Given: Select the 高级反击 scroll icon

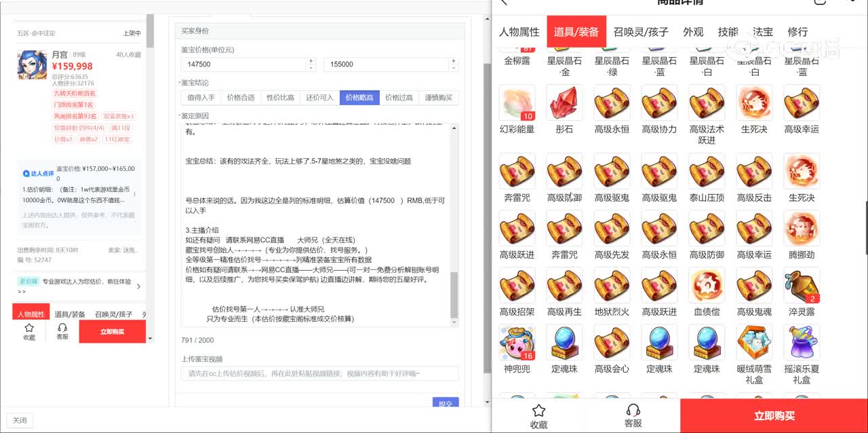Looking at the screenshot, I should [754, 171].
